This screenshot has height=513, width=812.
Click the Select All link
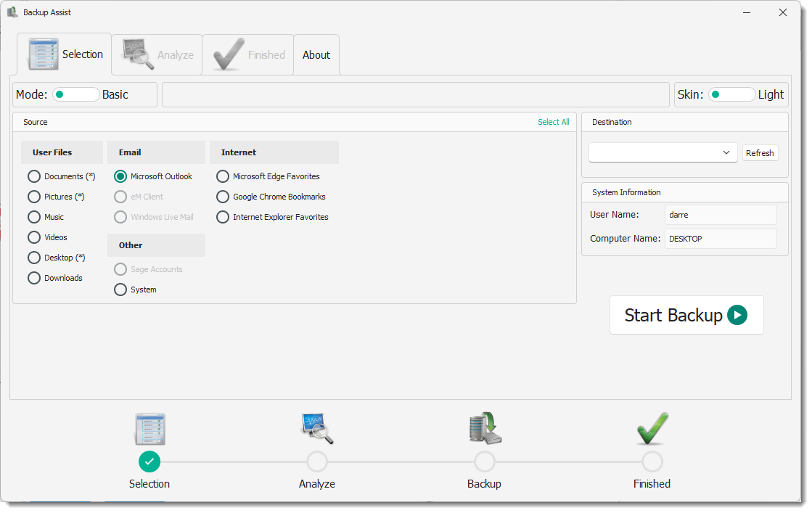[553, 122]
